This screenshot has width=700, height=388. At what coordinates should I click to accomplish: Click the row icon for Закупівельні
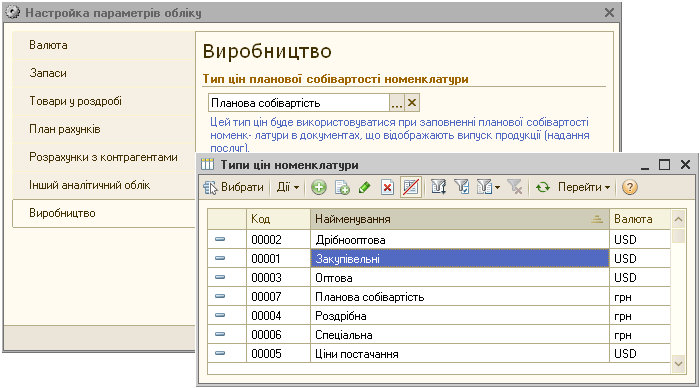220,258
